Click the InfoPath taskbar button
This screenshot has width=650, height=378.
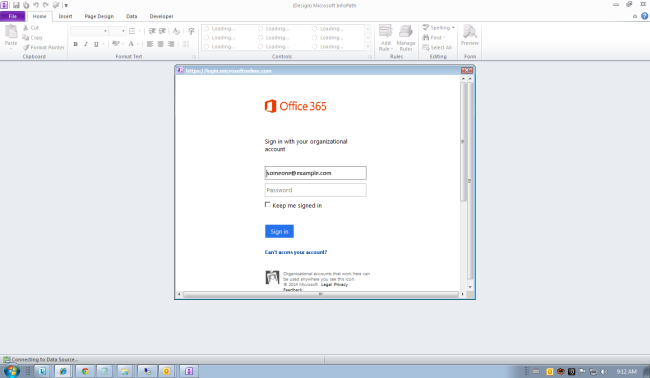(x=189, y=371)
